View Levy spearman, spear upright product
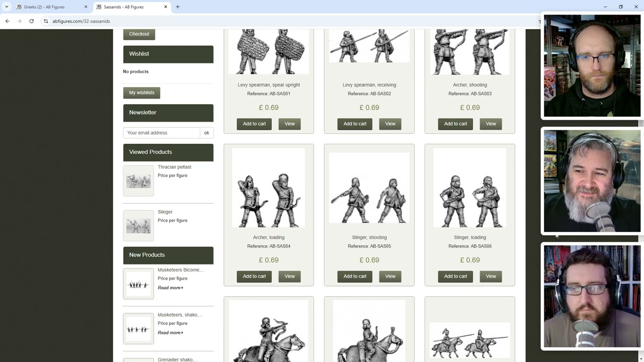 290,124
